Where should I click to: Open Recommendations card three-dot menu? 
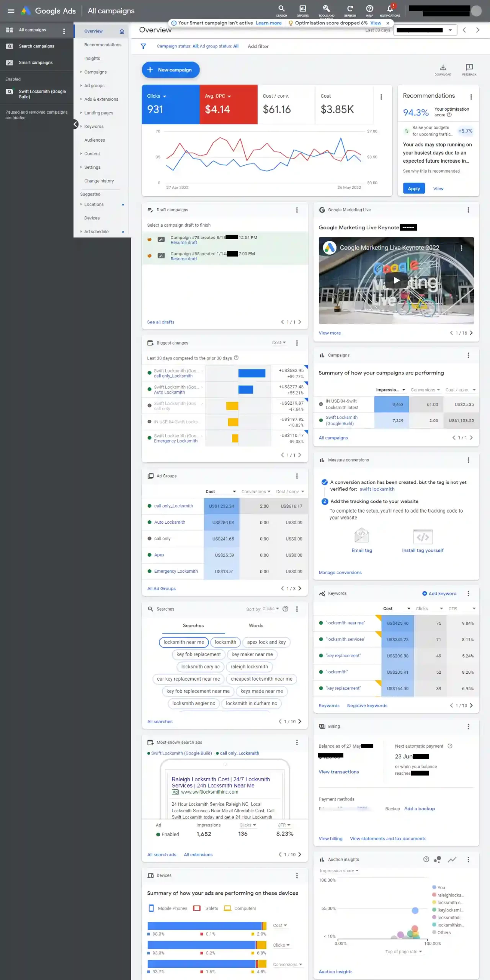[471, 97]
